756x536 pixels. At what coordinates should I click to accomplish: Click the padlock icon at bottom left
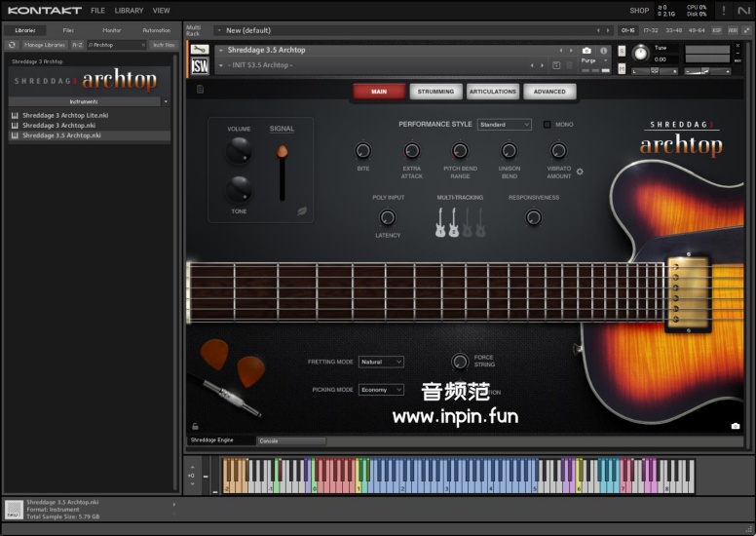[196, 426]
